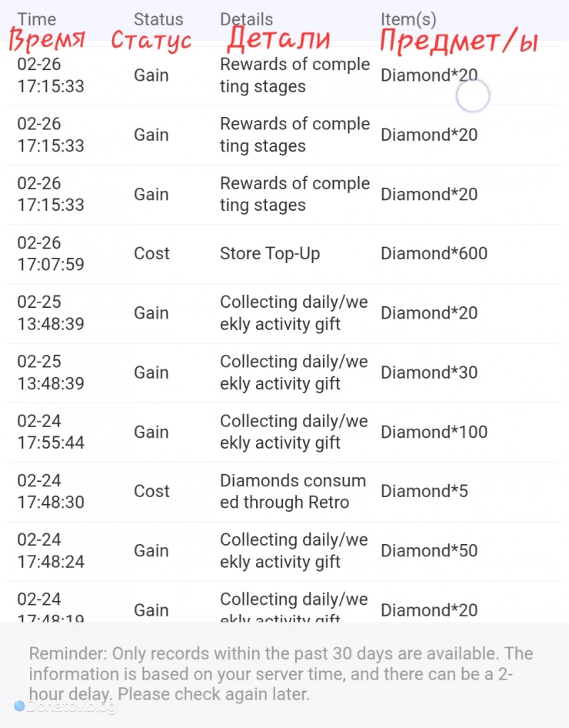Click Cost status in the Store Top-Up row
The image size is (569, 728).
coord(151,253)
